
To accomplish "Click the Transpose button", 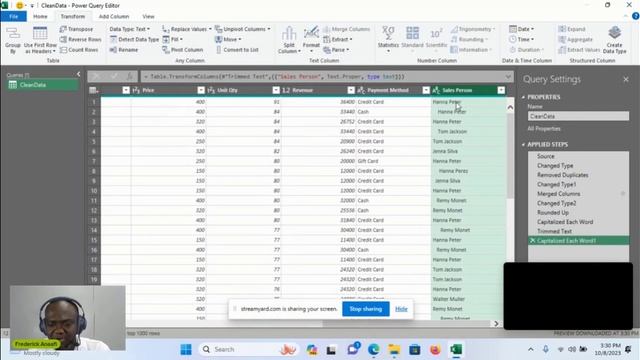I will click(76, 29).
